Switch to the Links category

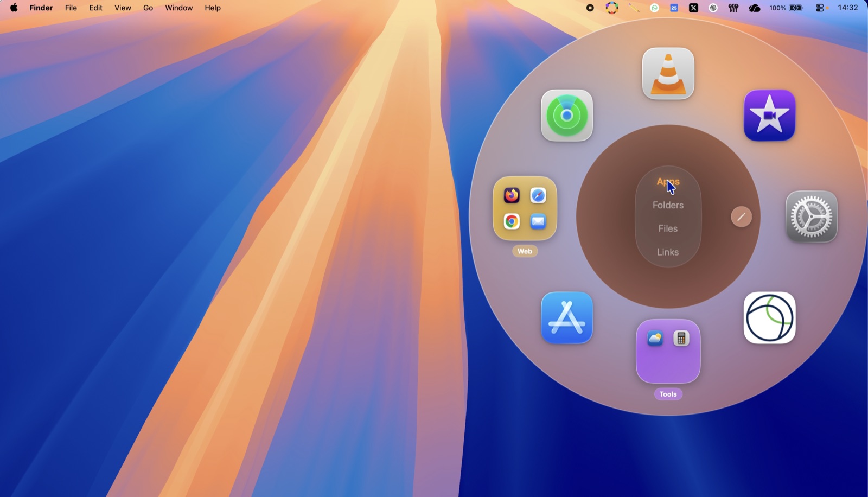click(x=668, y=252)
